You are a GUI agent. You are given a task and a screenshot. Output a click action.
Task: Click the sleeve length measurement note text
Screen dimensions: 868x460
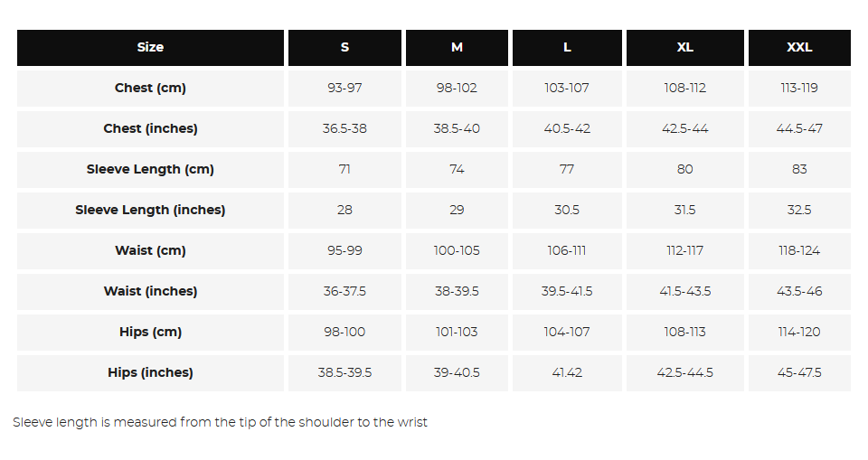pos(220,423)
